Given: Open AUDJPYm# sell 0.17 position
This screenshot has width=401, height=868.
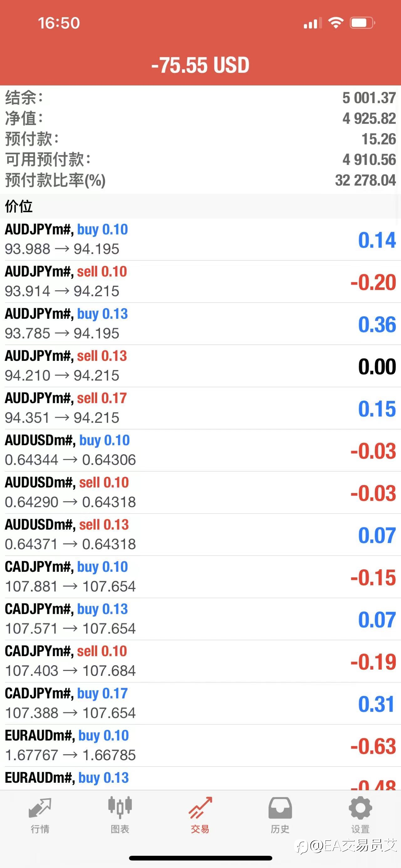Looking at the screenshot, I should 200,408.
